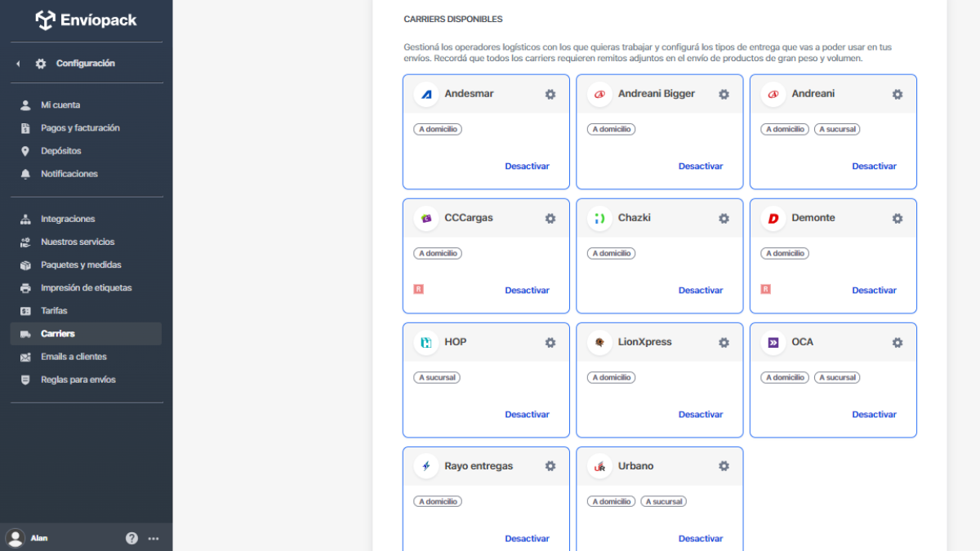Click the Urbano gear icon

pos(724,466)
